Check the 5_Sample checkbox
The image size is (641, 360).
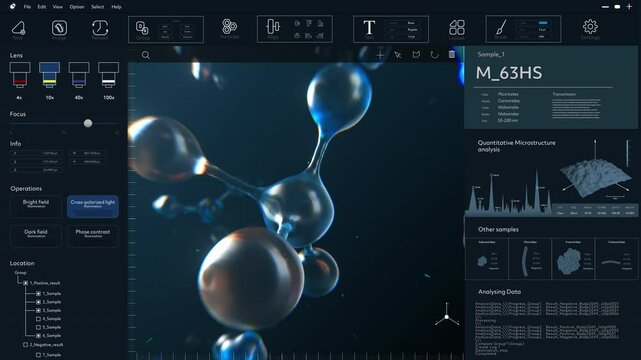click(38, 327)
